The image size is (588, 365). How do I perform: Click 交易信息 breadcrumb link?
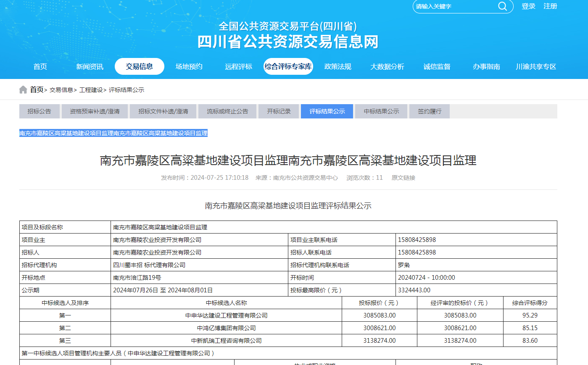61,90
